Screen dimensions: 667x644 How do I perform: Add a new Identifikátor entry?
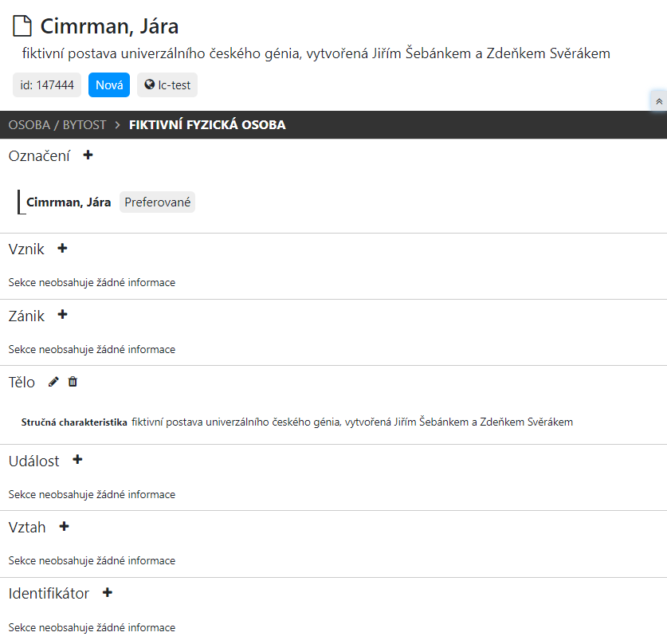pyautogui.click(x=108, y=593)
